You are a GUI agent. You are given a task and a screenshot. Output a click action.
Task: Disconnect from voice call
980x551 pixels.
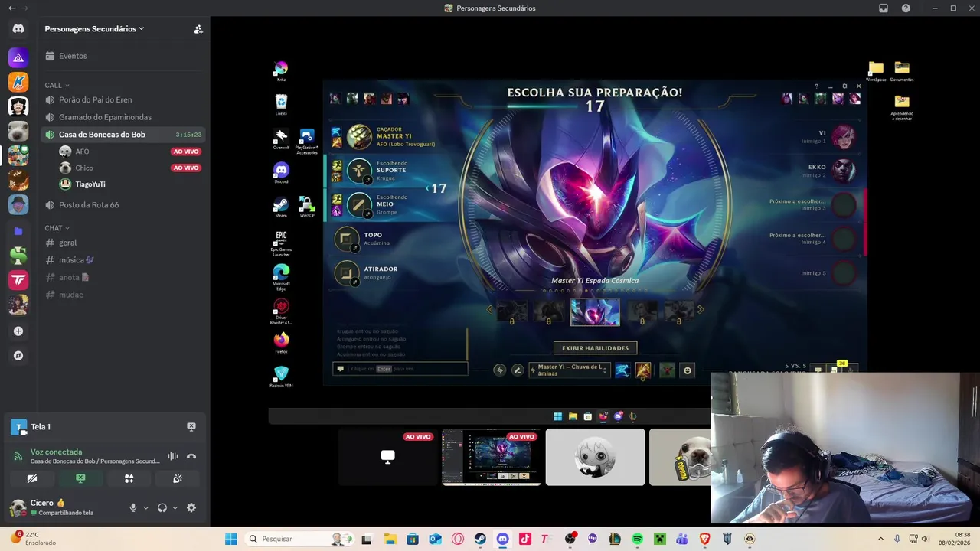coord(191,456)
